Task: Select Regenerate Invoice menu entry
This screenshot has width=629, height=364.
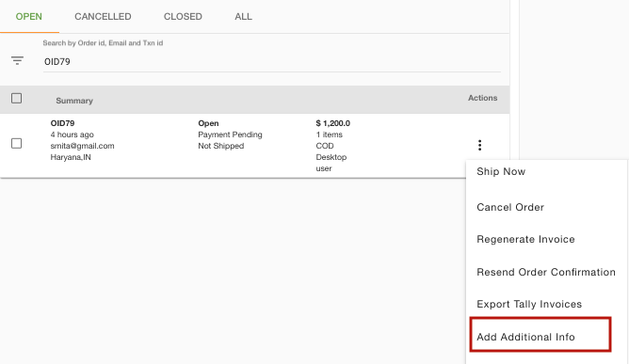Action: 525,239
